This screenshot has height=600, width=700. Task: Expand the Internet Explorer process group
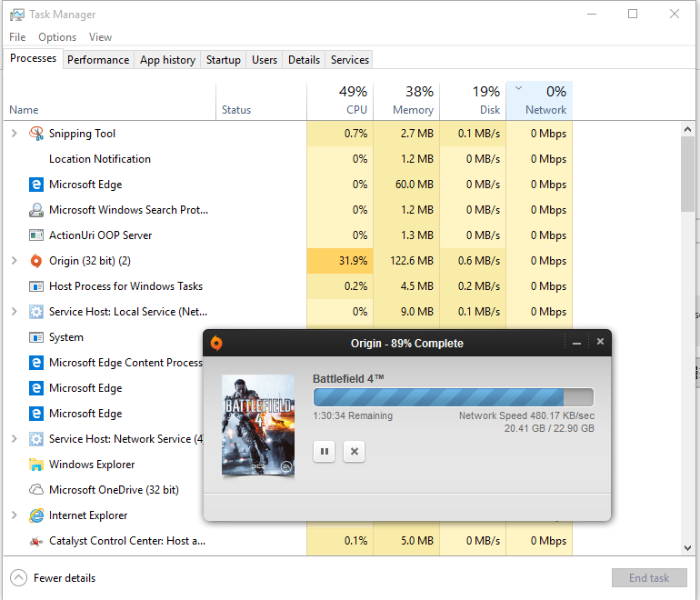pos(15,515)
